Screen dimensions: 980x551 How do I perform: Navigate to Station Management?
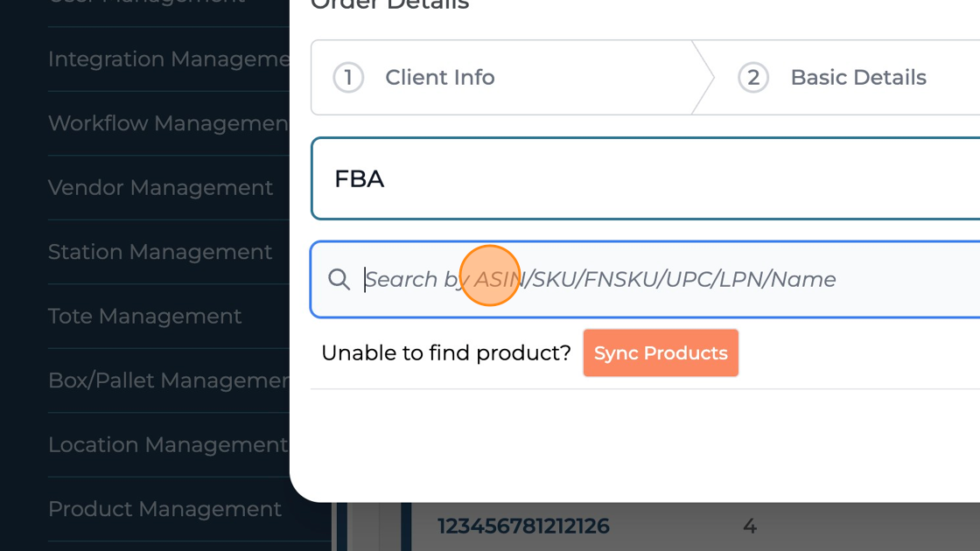coord(160,252)
